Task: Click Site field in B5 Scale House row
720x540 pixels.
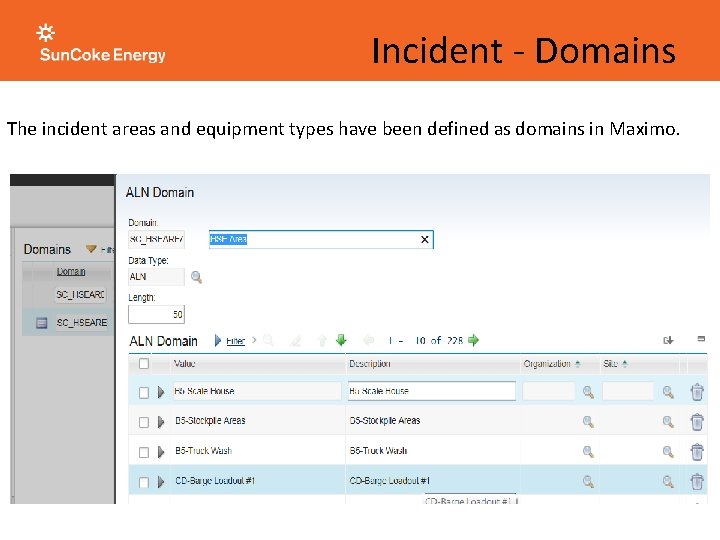Action: [x=628, y=391]
